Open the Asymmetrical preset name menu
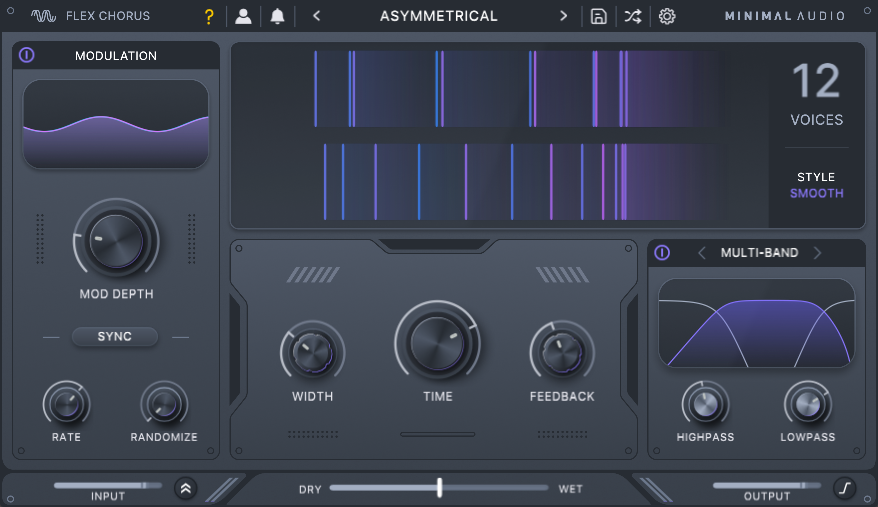The width and height of the screenshot is (878, 507). 439,16
